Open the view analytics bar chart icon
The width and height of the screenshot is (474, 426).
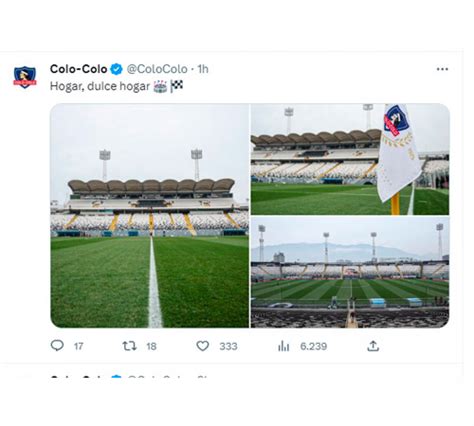(x=283, y=346)
